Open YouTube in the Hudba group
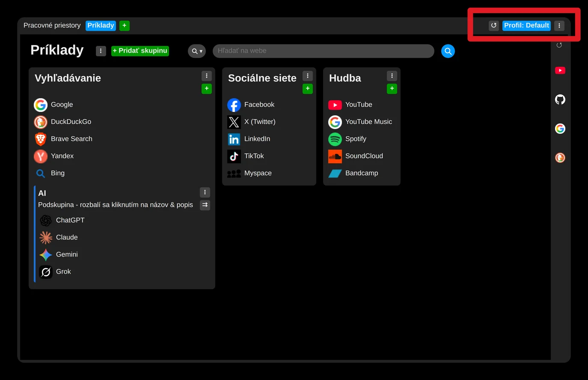Screen dimensions: 588x380 point(350,105)
